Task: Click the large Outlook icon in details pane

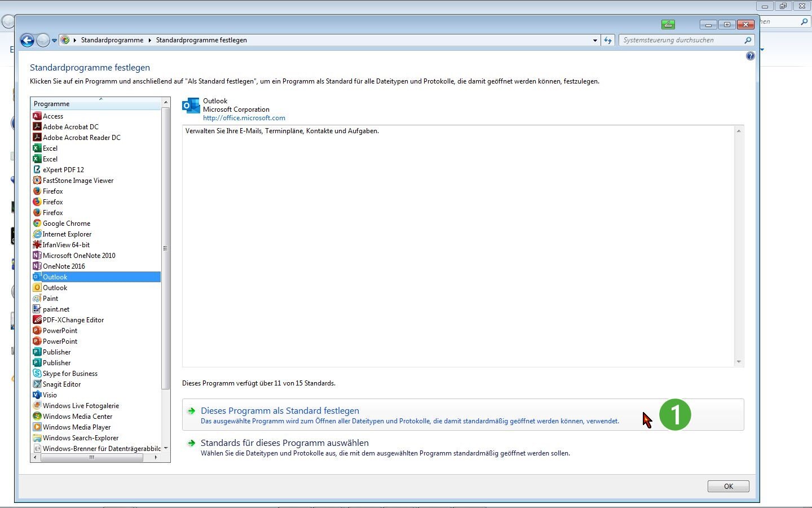Action: pos(191,106)
